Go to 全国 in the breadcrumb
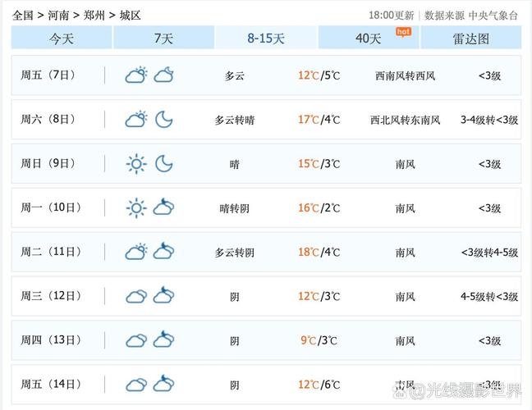The image size is (532, 410). pyautogui.click(x=23, y=16)
